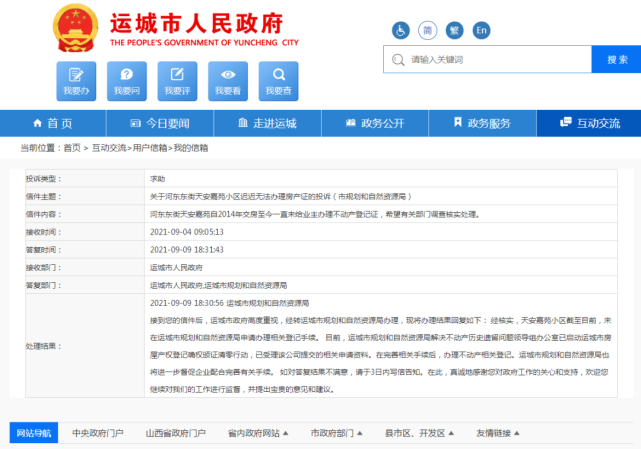Image resolution: width=641 pixels, height=449 pixels.
Task: Switch to English with En button
Action: click(483, 30)
